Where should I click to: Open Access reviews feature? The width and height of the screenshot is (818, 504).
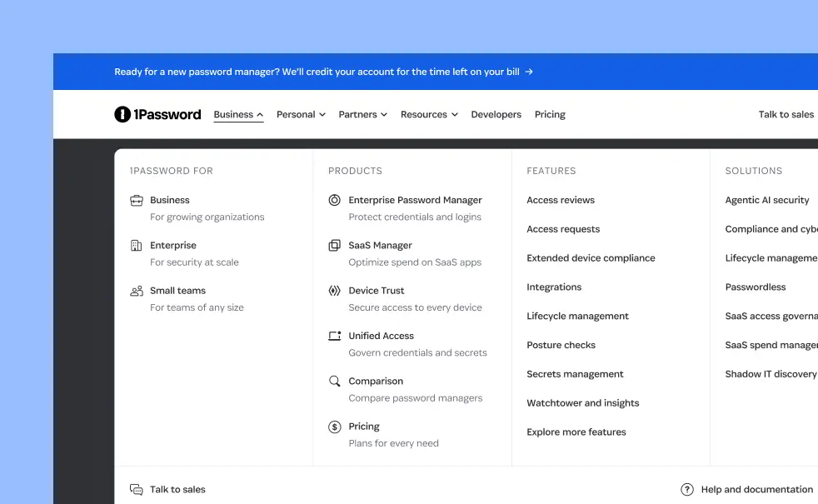[561, 200]
